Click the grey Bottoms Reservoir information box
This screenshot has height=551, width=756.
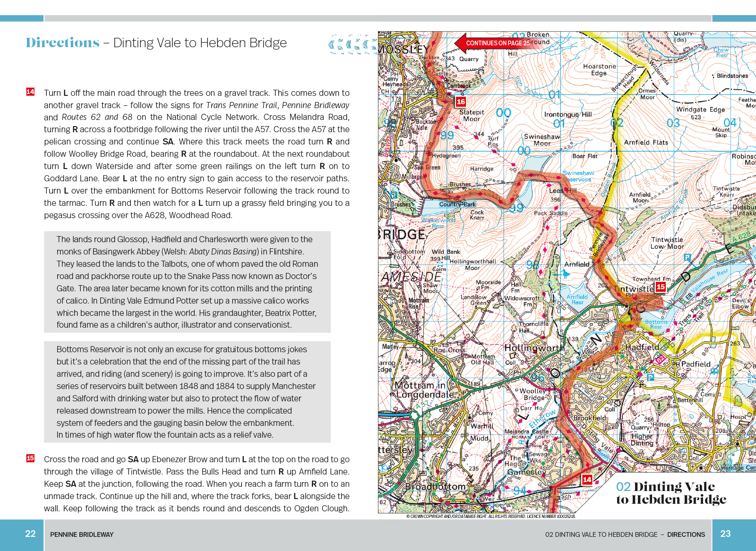tap(187, 392)
